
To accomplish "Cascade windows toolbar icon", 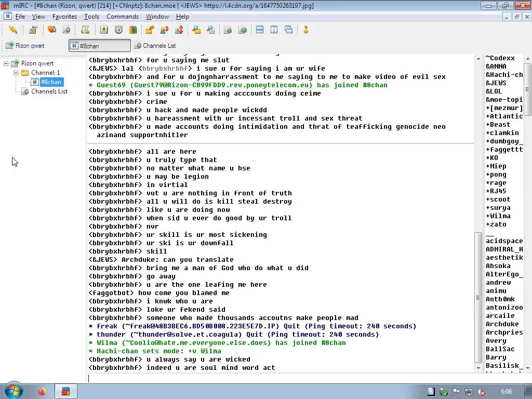I will point(289,30).
